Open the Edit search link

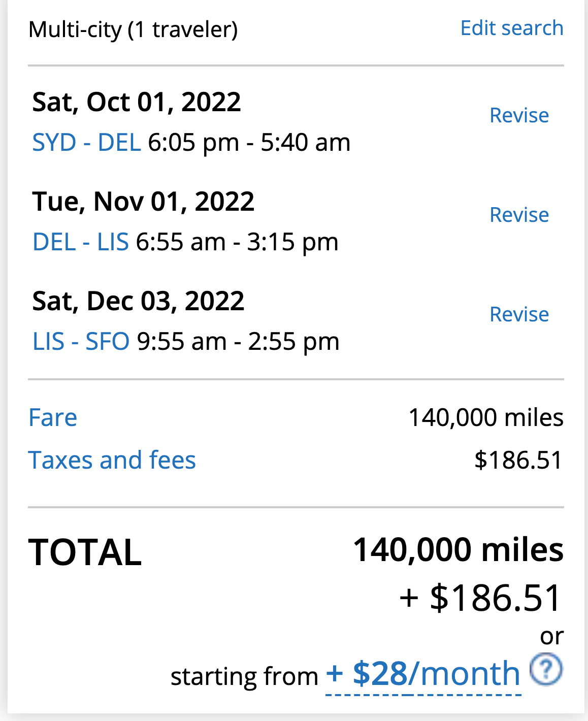point(511,28)
